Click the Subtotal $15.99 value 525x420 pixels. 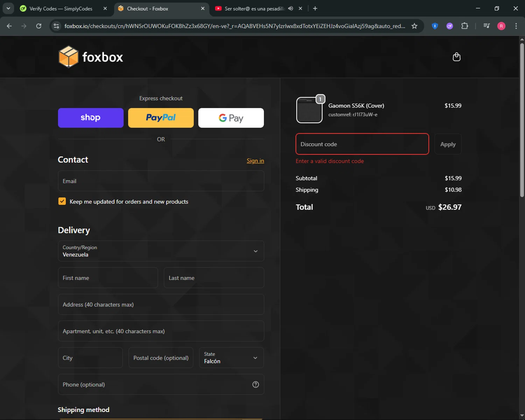tap(453, 178)
